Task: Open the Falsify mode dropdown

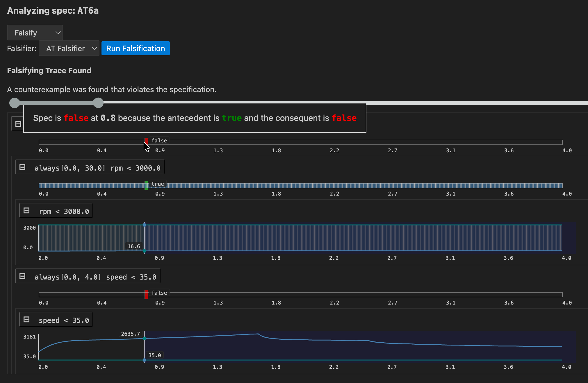Action: [35, 33]
